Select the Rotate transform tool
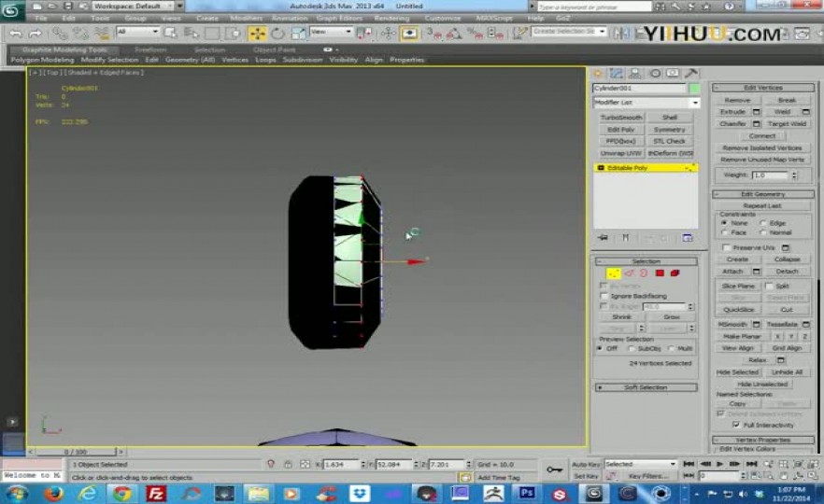824x504 pixels. tap(277, 34)
